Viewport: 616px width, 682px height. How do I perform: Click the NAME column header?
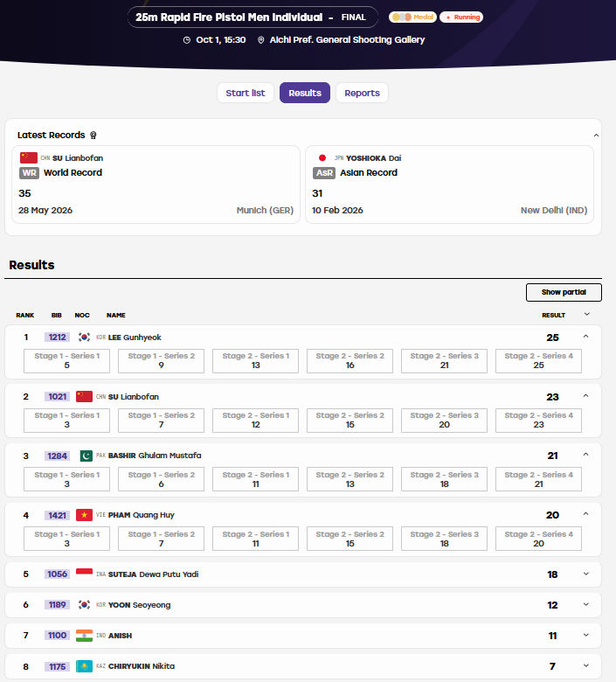(116, 315)
